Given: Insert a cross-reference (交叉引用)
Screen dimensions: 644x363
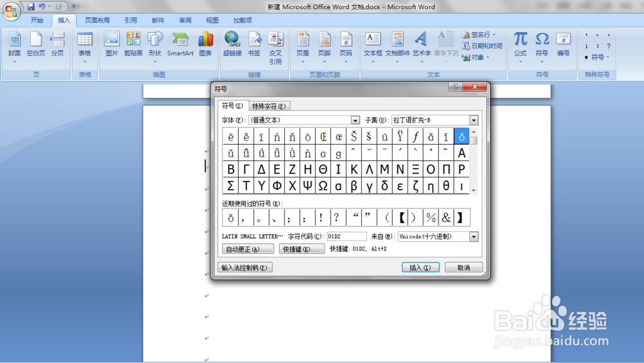Looking at the screenshot, I should (276, 48).
